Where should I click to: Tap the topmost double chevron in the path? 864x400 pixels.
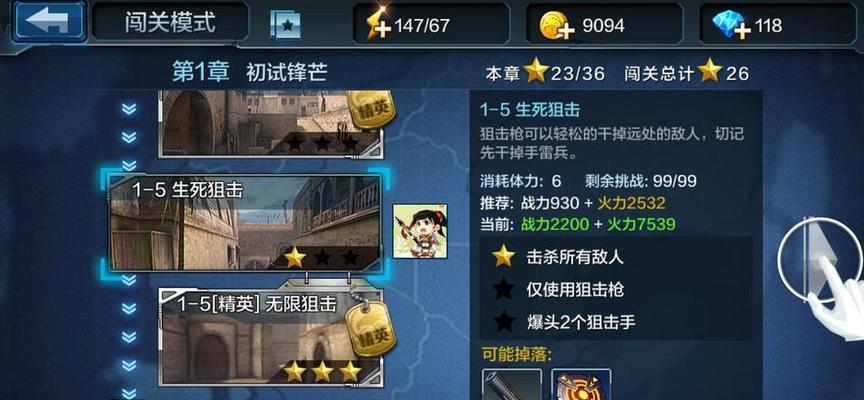pos(128,109)
